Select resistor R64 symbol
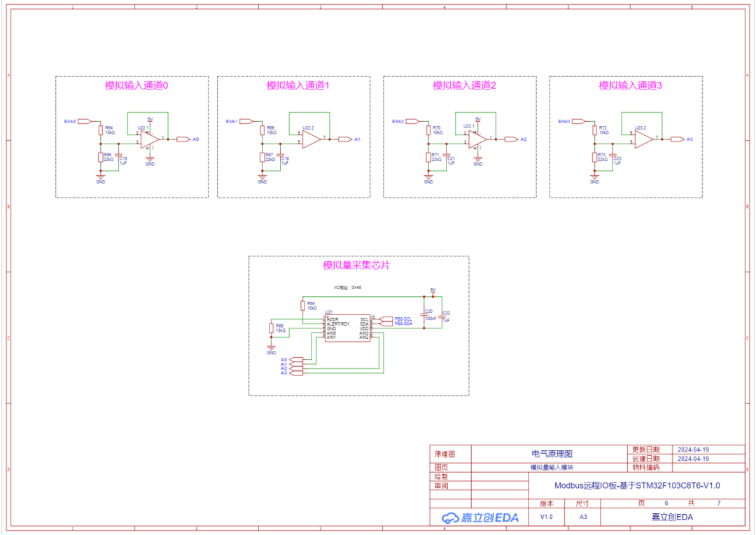The image size is (756, 535). (x=101, y=130)
